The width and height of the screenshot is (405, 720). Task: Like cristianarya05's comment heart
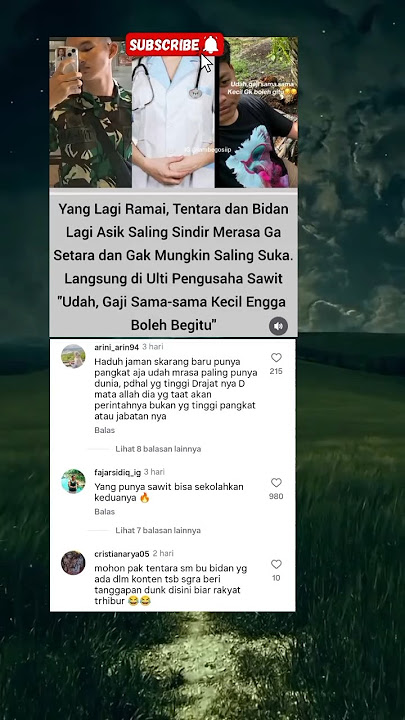point(276,564)
